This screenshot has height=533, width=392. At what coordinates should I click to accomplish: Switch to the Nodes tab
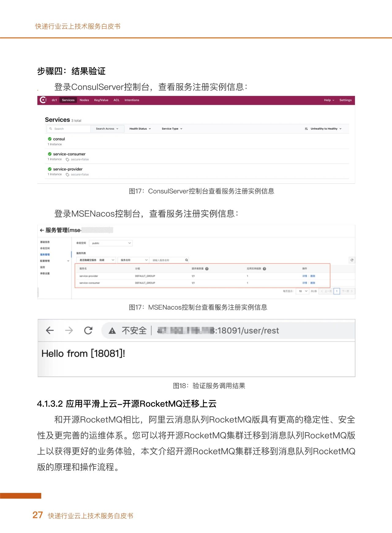tap(84, 100)
